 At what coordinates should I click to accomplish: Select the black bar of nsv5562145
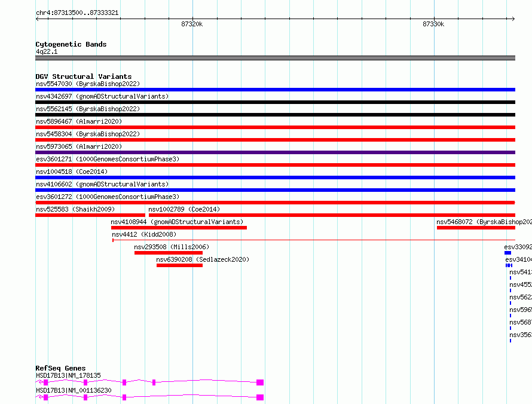(x=275, y=115)
